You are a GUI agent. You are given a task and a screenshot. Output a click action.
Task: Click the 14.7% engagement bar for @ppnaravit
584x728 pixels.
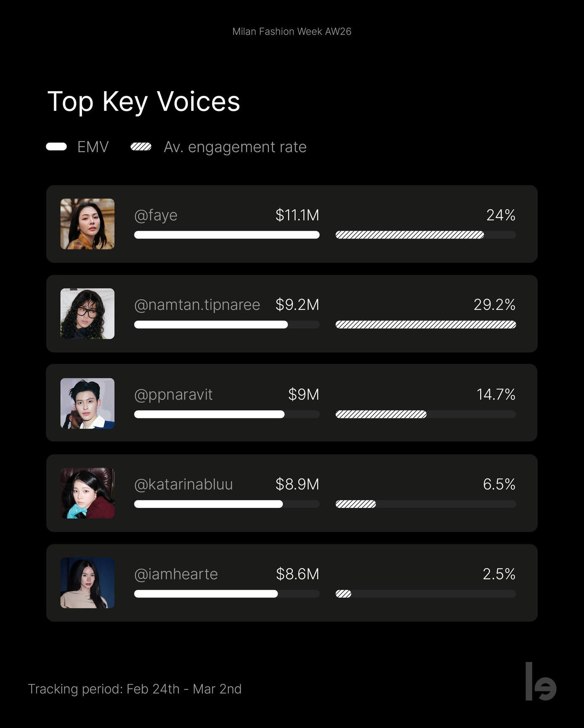pyautogui.click(x=381, y=414)
